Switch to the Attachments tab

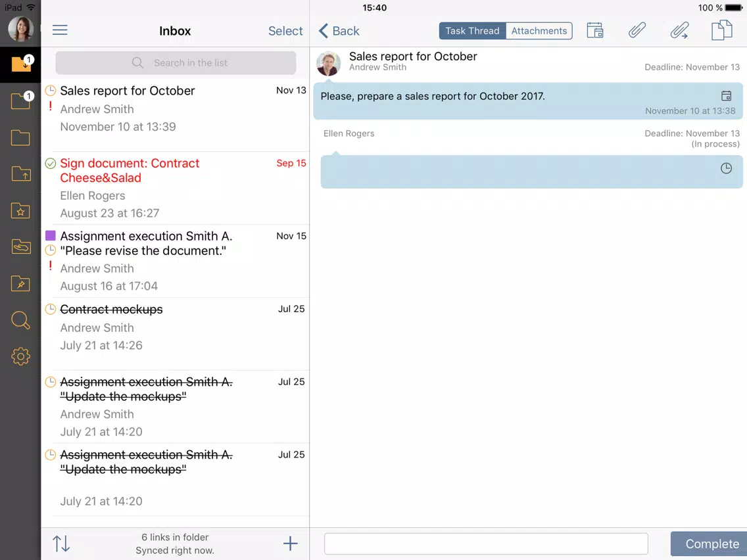[x=539, y=31]
